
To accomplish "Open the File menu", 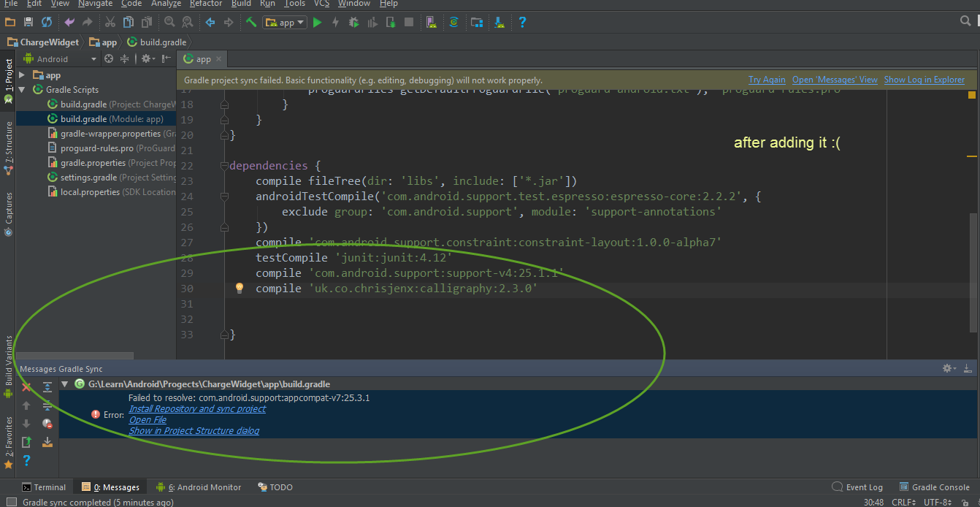I will point(10,4).
